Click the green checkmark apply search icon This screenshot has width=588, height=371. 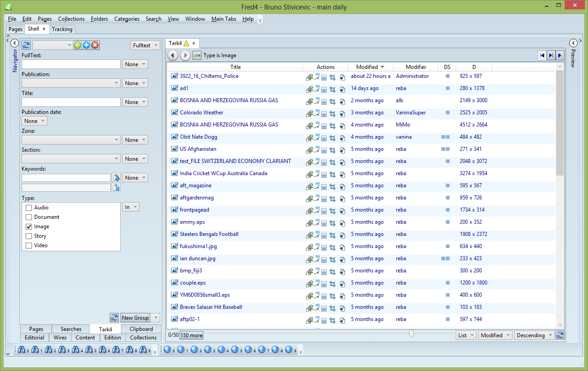click(x=77, y=45)
